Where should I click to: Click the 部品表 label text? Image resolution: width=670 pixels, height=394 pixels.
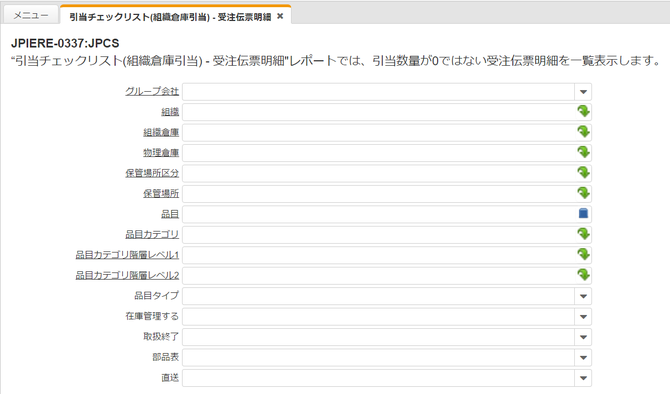tap(165, 357)
